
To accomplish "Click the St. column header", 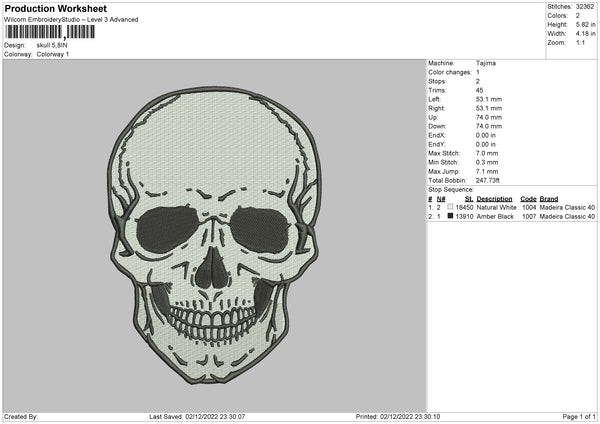I will (x=469, y=198).
